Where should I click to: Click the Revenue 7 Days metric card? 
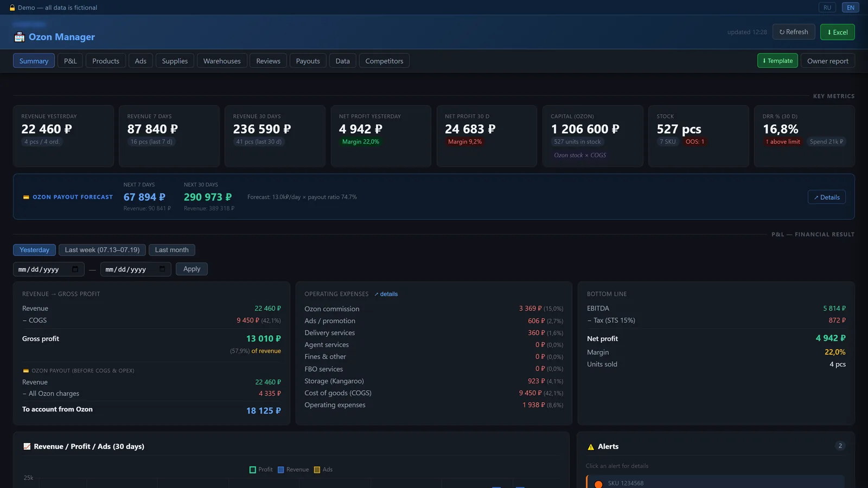[x=169, y=136]
